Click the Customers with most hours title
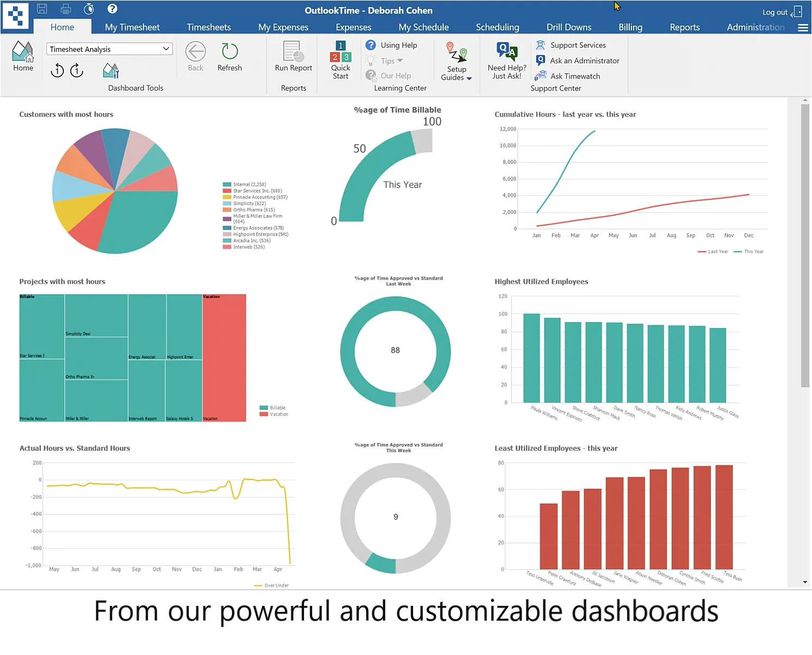 pos(66,115)
